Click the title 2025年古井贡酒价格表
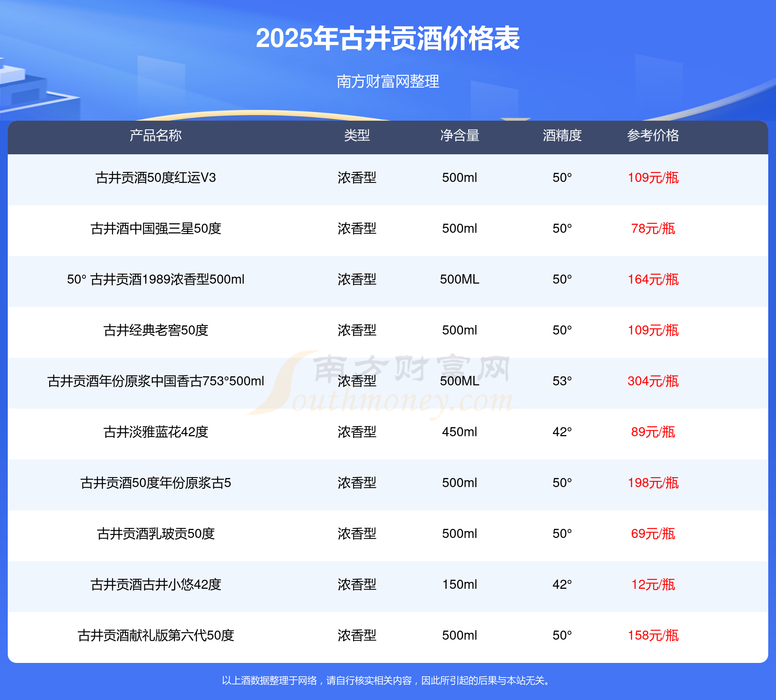Screen dimensions: 776x700 (x=388, y=38)
